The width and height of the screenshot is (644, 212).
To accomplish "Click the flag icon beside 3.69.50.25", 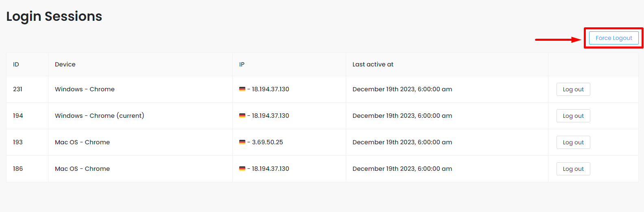I will (x=242, y=142).
